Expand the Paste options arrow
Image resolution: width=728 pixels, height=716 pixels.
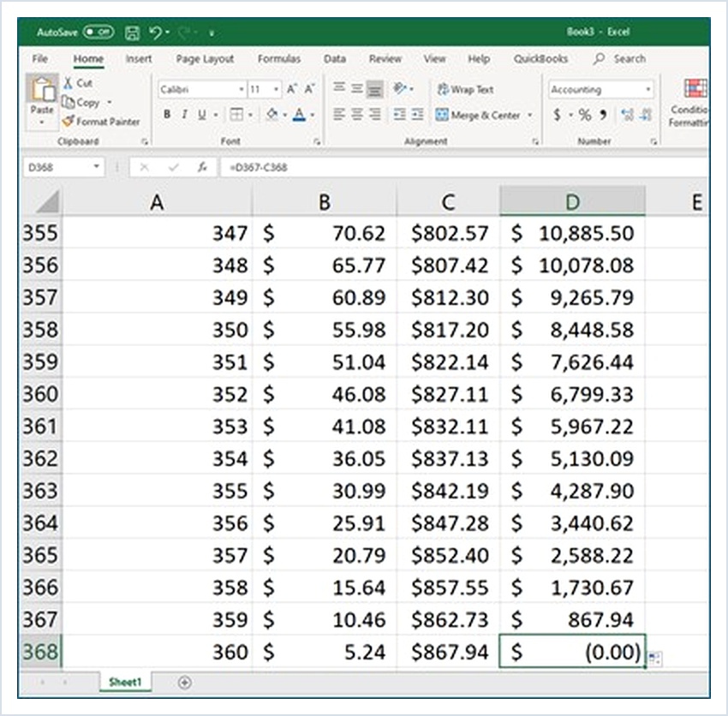(42, 122)
